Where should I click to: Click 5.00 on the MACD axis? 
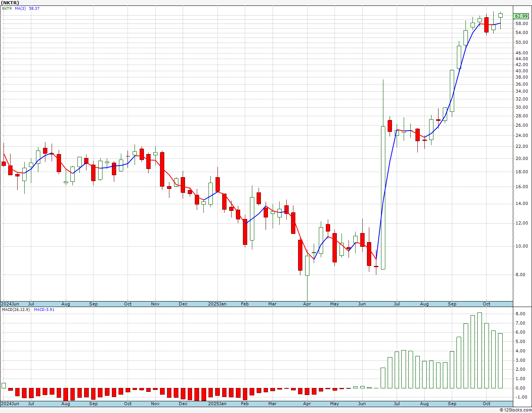point(520,341)
